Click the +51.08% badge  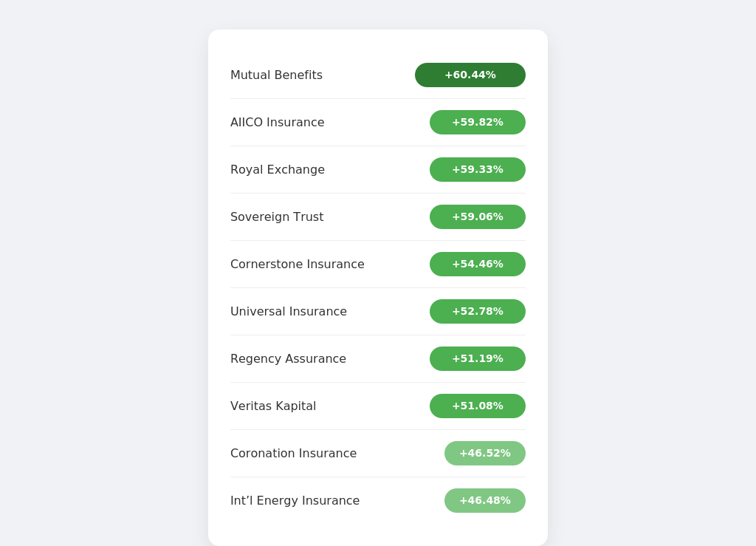tap(478, 406)
